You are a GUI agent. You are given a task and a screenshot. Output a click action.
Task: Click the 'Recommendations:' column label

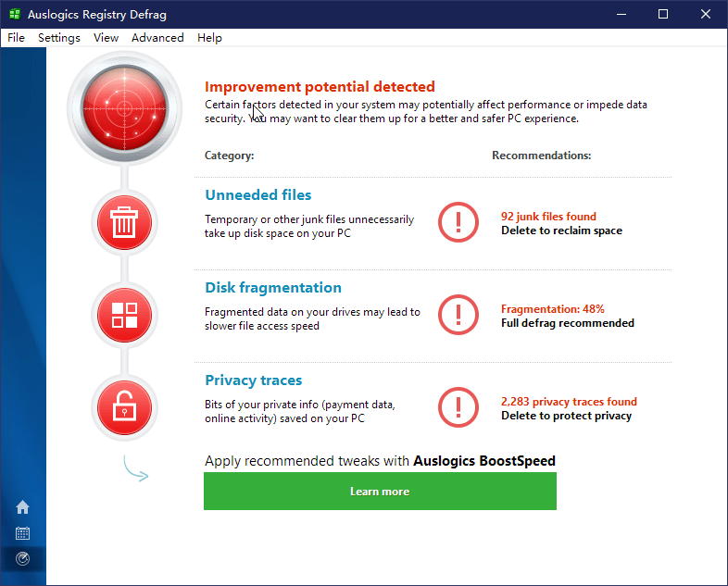pyautogui.click(x=541, y=156)
